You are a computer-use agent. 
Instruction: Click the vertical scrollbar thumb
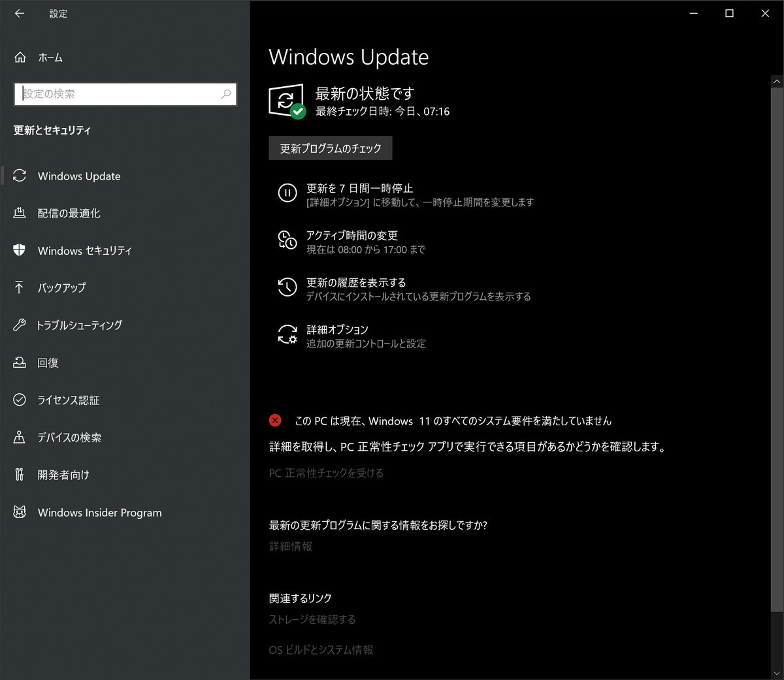pos(777,349)
